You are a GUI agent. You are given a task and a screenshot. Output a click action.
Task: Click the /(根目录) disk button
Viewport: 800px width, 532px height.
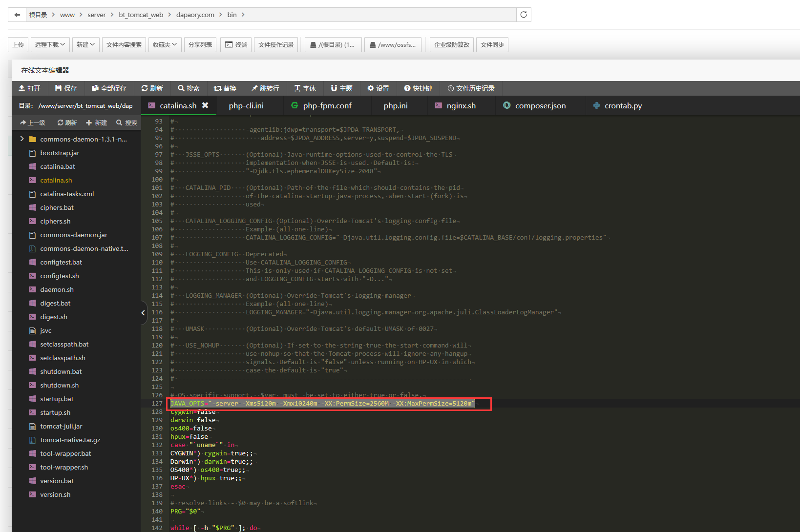tap(333, 45)
